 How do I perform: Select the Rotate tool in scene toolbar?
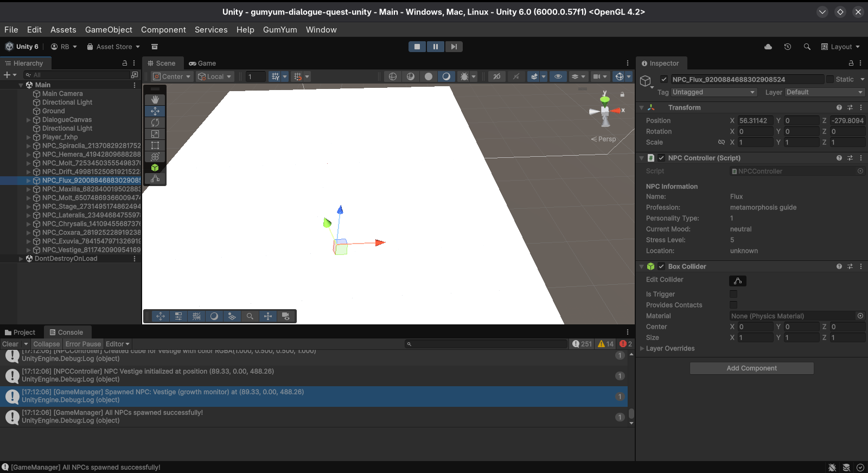155,123
